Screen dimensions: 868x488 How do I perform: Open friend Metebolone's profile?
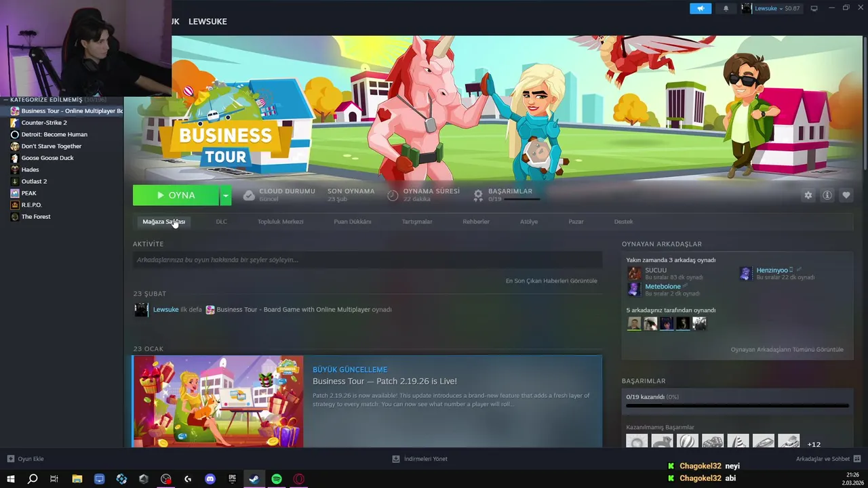pos(663,286)
